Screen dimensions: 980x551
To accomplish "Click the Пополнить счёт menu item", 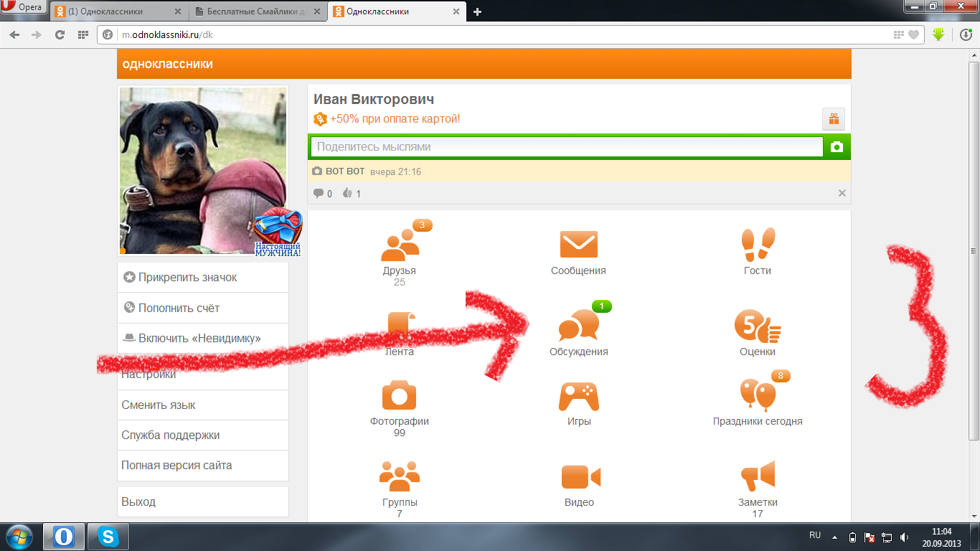I will (x=203, y=308).
